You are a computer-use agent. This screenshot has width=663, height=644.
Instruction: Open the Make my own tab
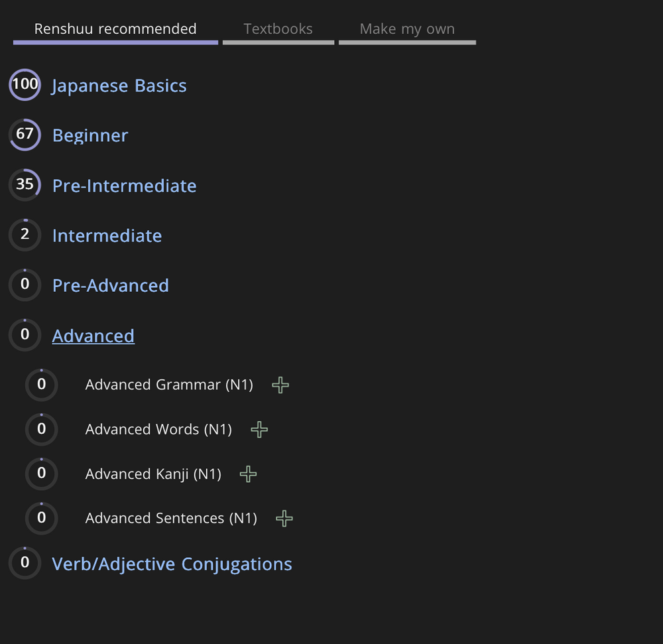pos(407,29)
